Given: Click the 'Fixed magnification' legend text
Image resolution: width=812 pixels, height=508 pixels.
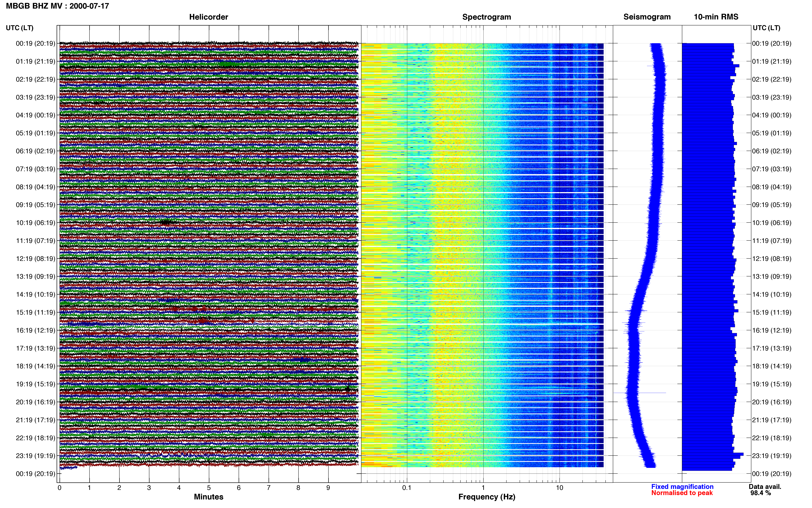Looking at the screenshot, I should pos(682,486).
